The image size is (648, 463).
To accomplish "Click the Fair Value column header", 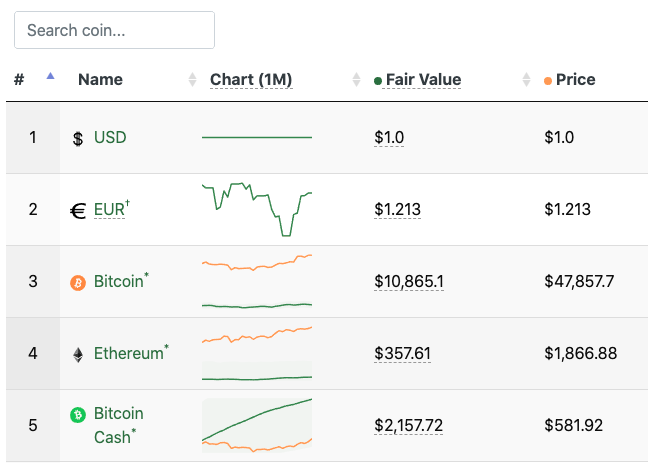I will click(424, 79).
